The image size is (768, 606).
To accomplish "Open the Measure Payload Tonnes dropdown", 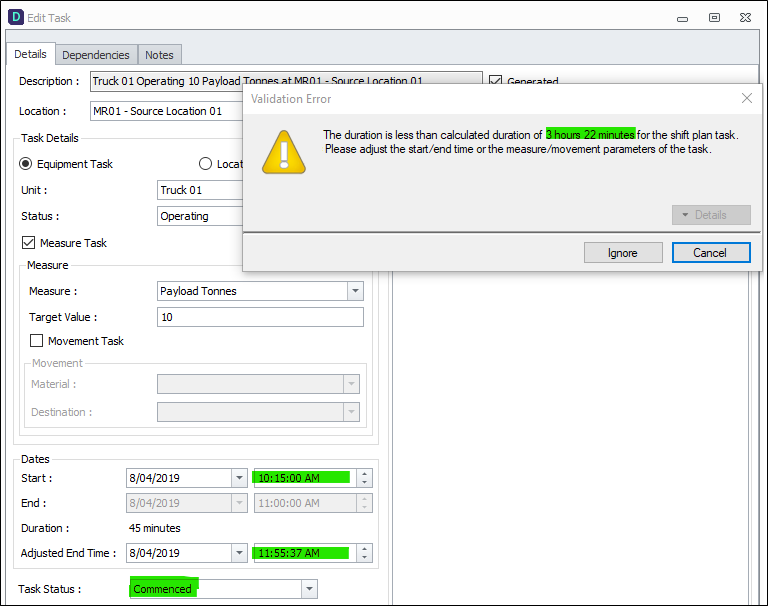I will tap(355, 291).
